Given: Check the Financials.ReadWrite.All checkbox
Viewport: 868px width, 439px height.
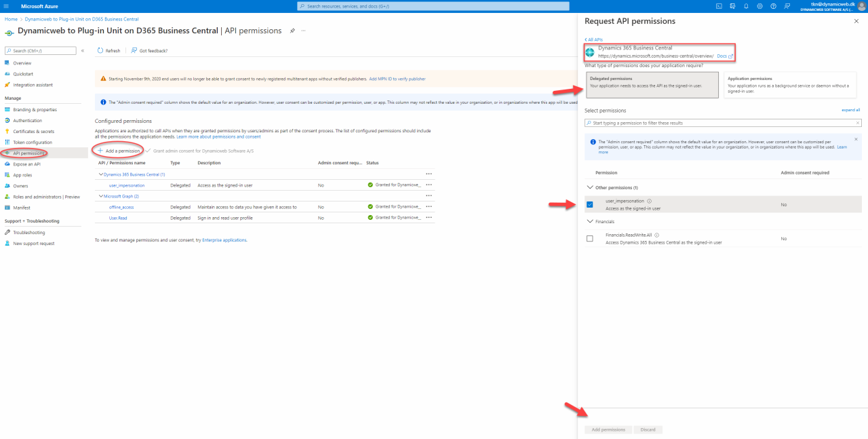Looking at the screenshot, I should tap(589, 238).
